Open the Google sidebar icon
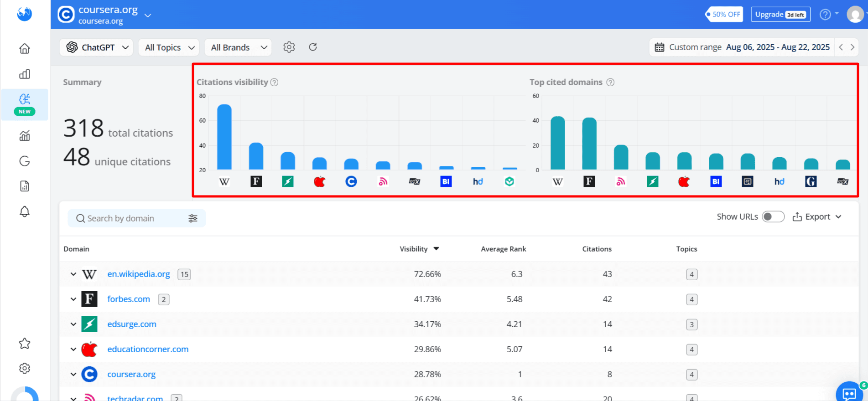This screenshot has width=868, height=401. pyautogui.click(x=25, y=161)
